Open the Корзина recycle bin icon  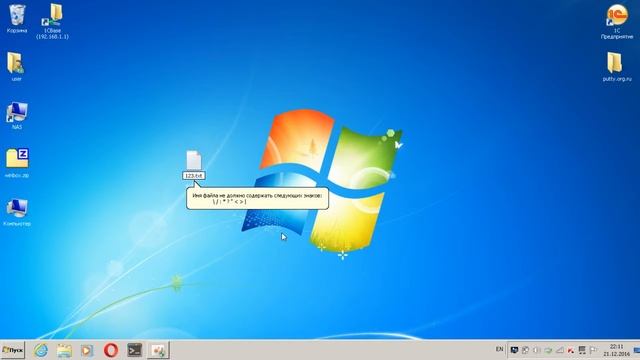pyautogui.click(x=17, y=18)
